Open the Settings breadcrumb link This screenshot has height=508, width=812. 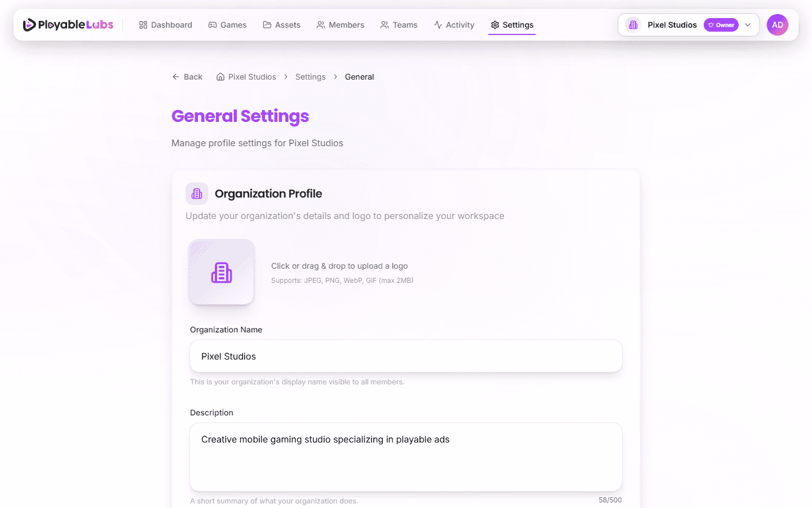(x=310, y=76)
